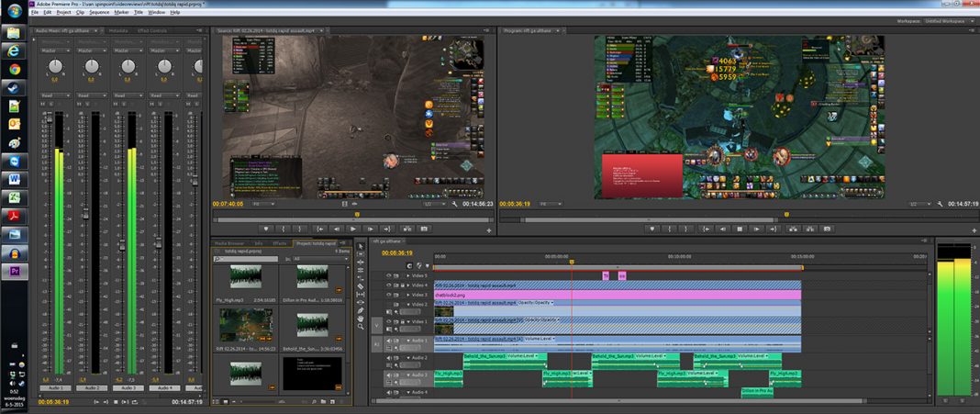Click the Source monitor playhead marker
Viewport: 980px width, 414px height.
[x=358, y=215]
